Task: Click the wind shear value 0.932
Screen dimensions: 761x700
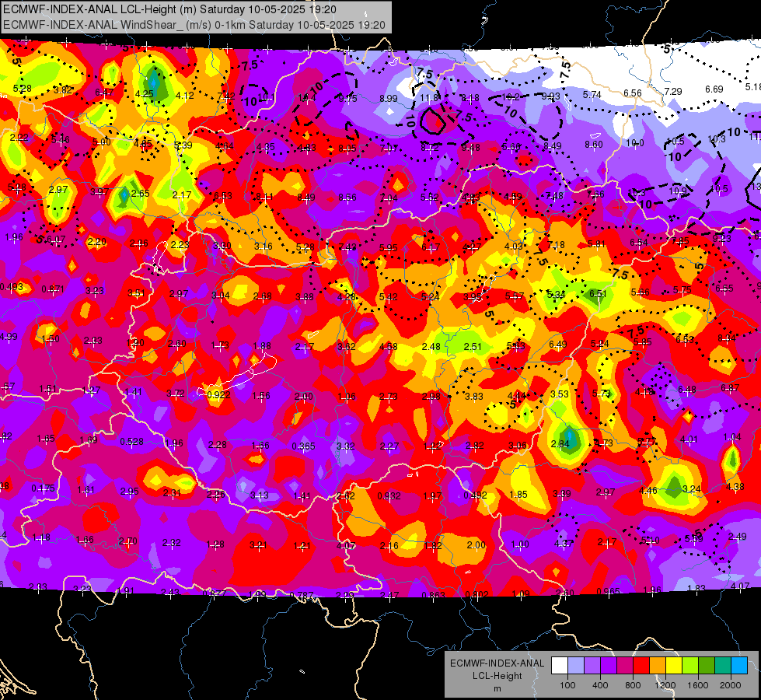Action: (x=389, y=496)
